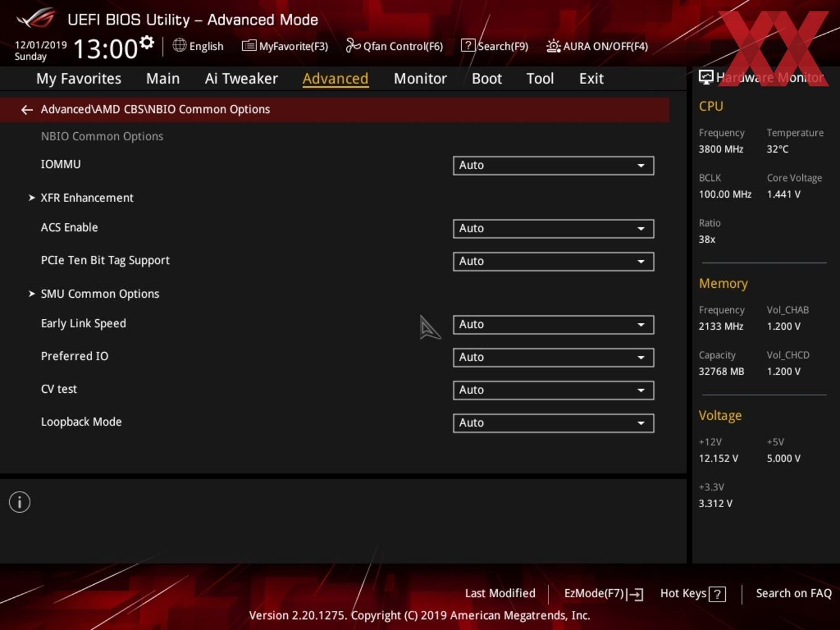Viewport: 840px width, 630px height.
Task: Expand the XFR Enhancement submenu
Action: tap(87, 198)
